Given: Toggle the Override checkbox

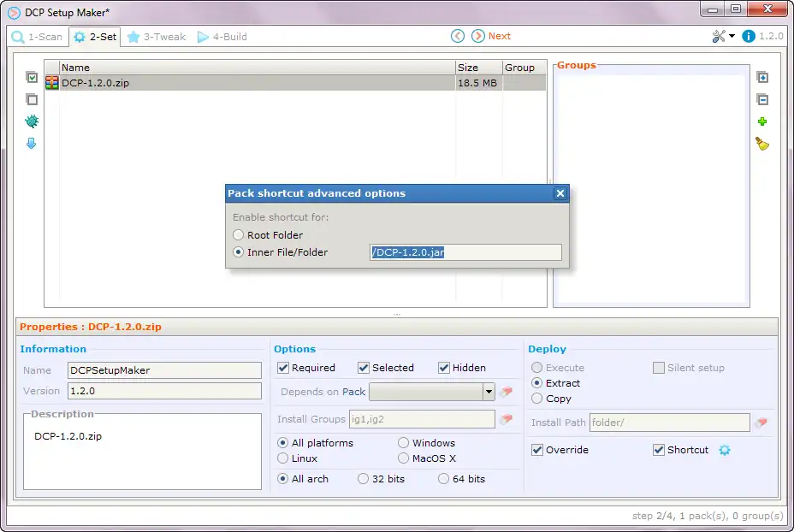Looking at the screenshot, I should coord(537,450).
